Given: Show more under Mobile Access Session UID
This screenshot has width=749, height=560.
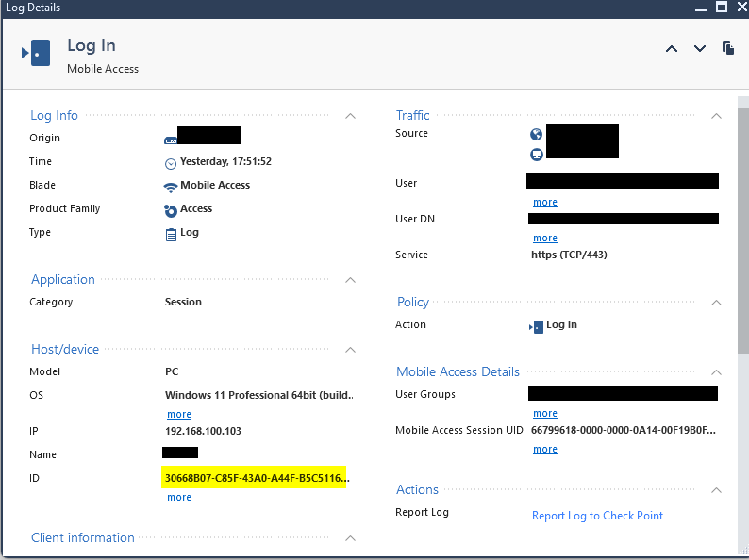Looking at the screenshot, I should [545, 450].
